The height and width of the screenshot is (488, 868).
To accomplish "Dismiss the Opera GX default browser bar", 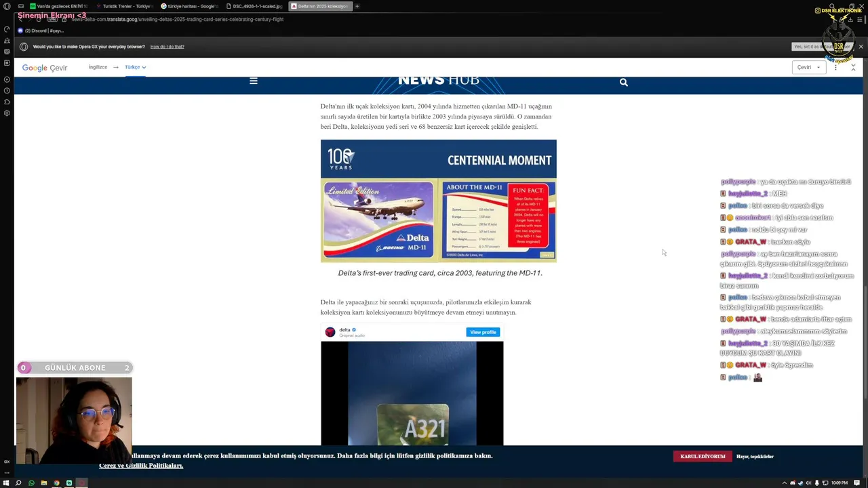I will (x=861, y=47).
